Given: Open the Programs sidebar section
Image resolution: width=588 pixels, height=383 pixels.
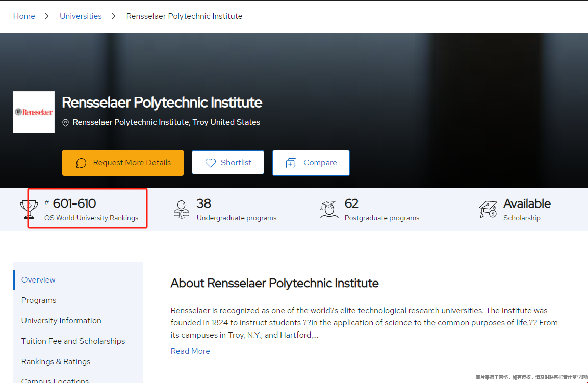Looking at the screenshot, I should tap(39, 300).
